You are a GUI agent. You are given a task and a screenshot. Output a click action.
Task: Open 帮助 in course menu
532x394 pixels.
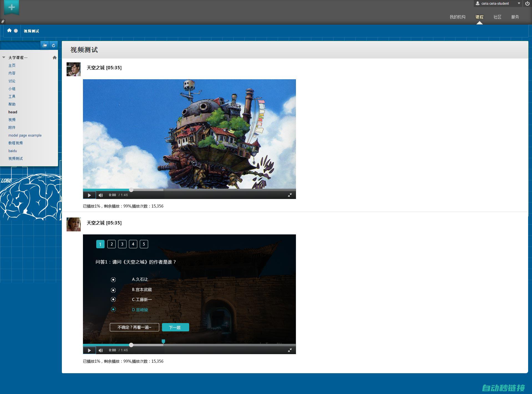click(x=12, y=104)
